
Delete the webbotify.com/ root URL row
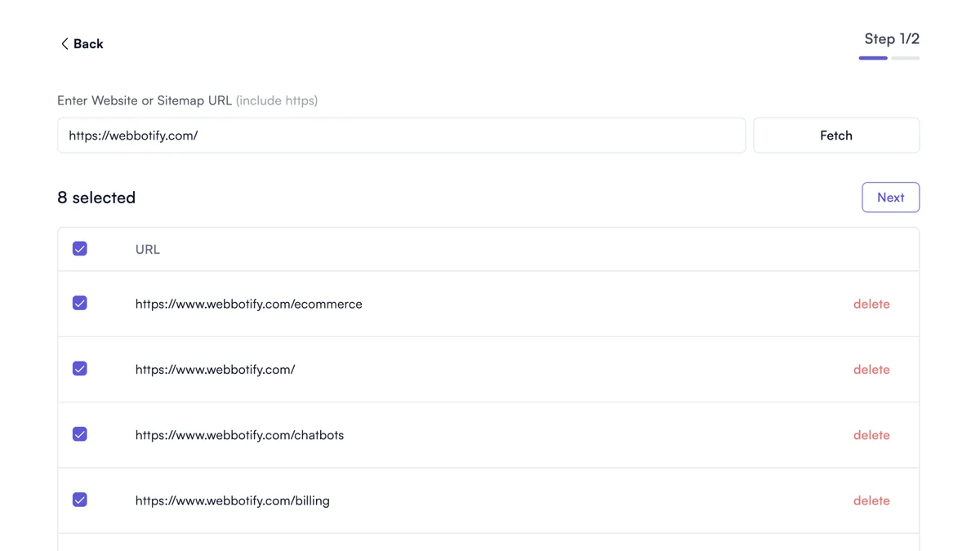[871, 370]
